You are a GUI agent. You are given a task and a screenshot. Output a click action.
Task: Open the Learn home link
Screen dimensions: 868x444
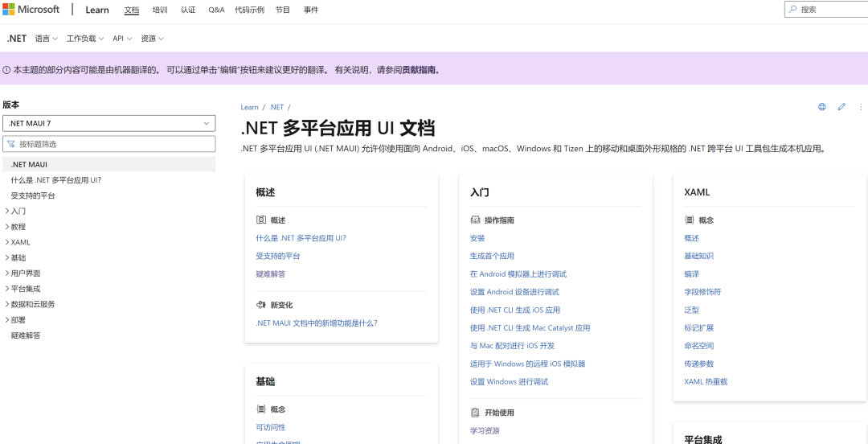[x=97, y=10]
